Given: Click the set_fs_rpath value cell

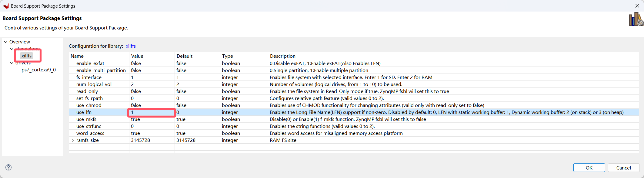Looking at the screenshot, I should tap(152, 98).
